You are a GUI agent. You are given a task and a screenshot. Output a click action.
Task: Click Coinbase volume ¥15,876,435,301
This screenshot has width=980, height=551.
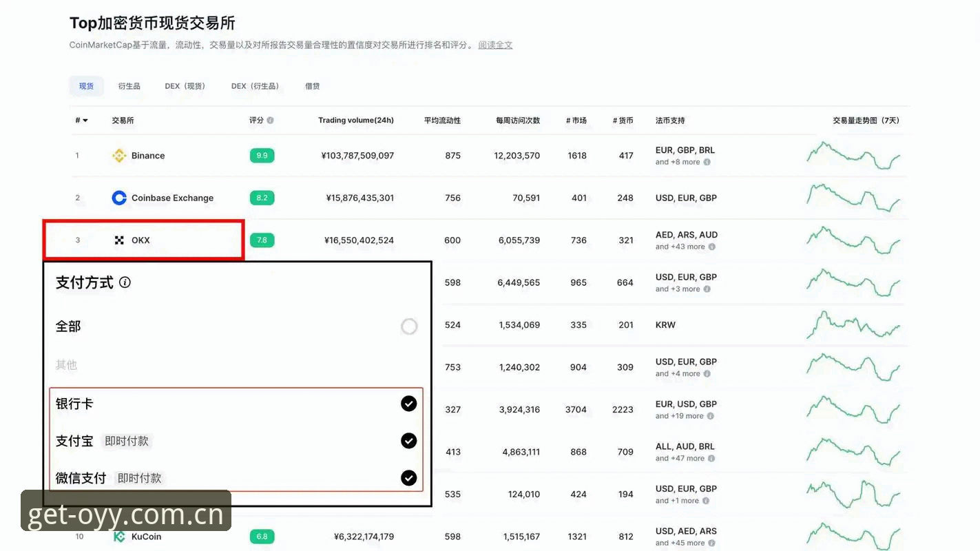coord(360,198)
